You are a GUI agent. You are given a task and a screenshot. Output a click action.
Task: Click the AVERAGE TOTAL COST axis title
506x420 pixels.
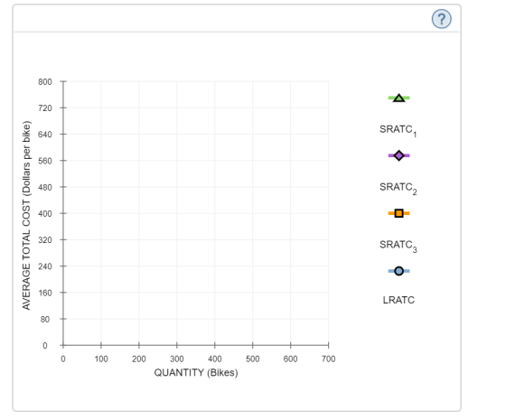tap(26, 215)
